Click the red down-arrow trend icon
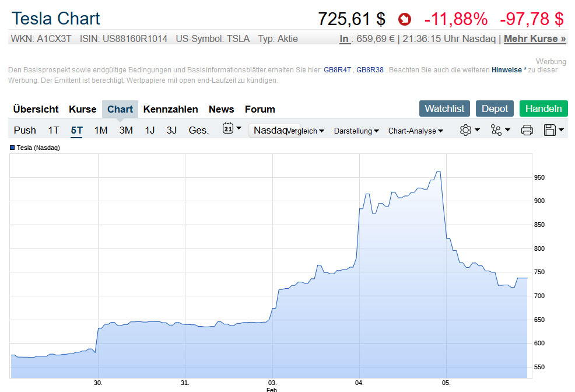 pyautogui.click(x=405, y=19)
